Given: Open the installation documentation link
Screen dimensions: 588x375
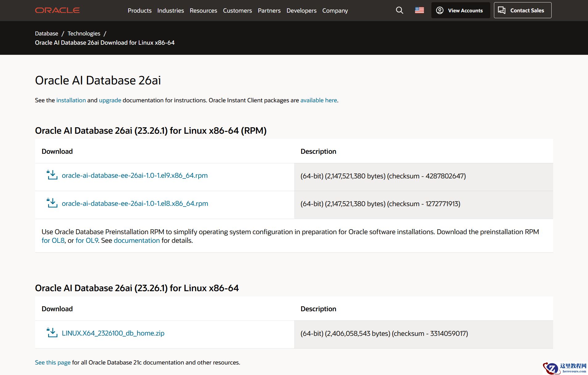Looking at the screenshot, I should (71, 100).
